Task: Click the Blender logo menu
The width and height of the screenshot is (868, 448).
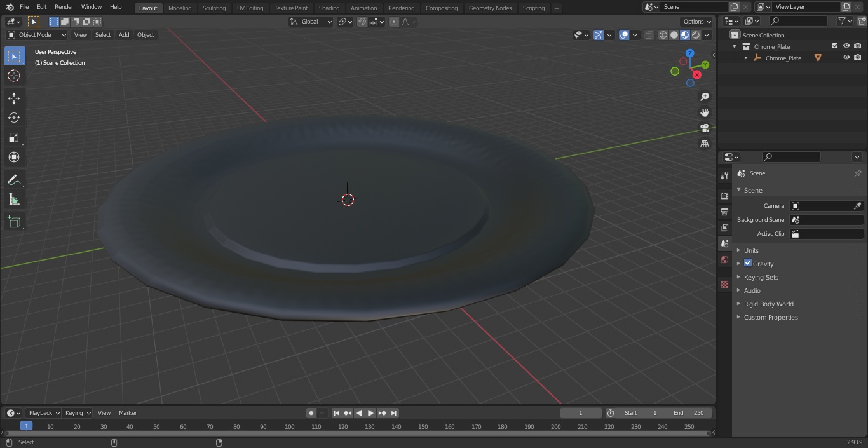Action: (x=10, y=7)
